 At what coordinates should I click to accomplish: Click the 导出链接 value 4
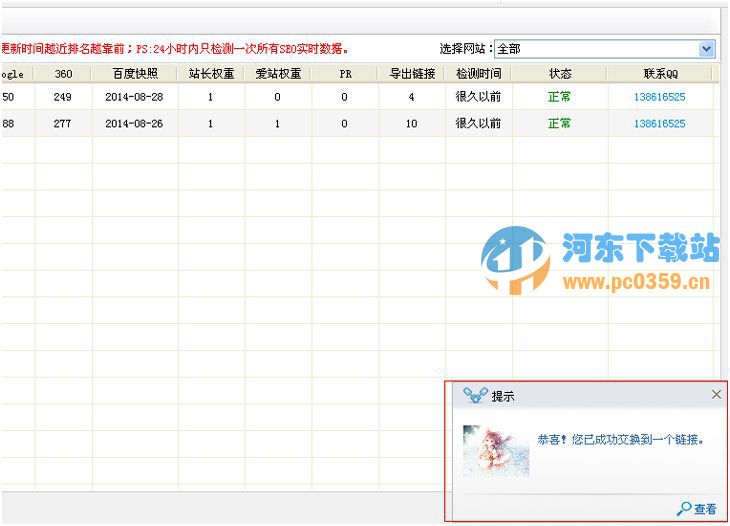[x=411, y=97]
